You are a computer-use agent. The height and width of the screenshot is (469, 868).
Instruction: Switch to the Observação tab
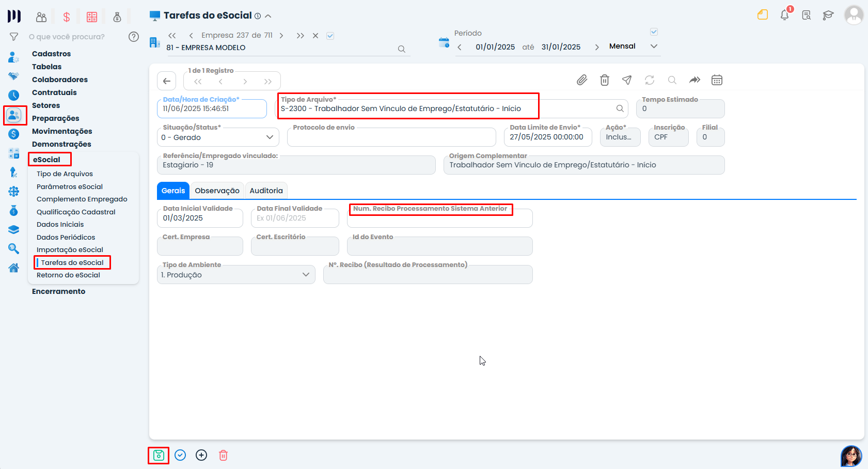(217, 191)
